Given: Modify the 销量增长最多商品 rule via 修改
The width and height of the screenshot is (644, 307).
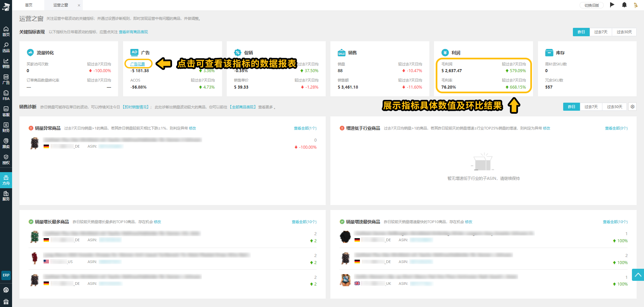Looking at the screenshot, I should coord(157,222).
